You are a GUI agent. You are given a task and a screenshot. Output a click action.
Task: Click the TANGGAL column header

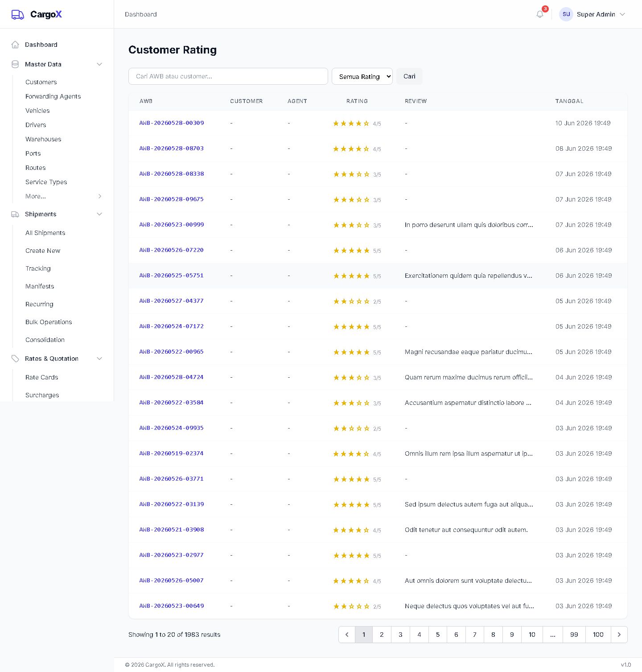[569, 101]
